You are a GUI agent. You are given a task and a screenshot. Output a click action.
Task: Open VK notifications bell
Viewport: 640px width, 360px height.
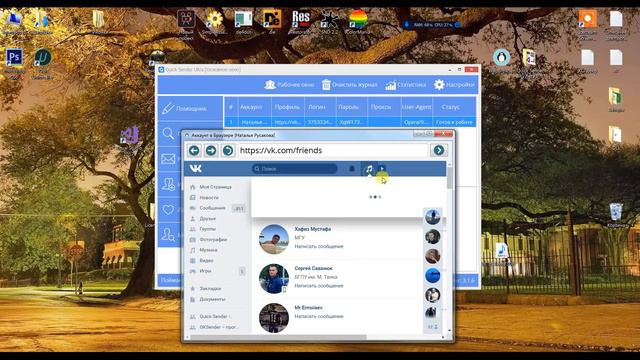pos(352,169)
